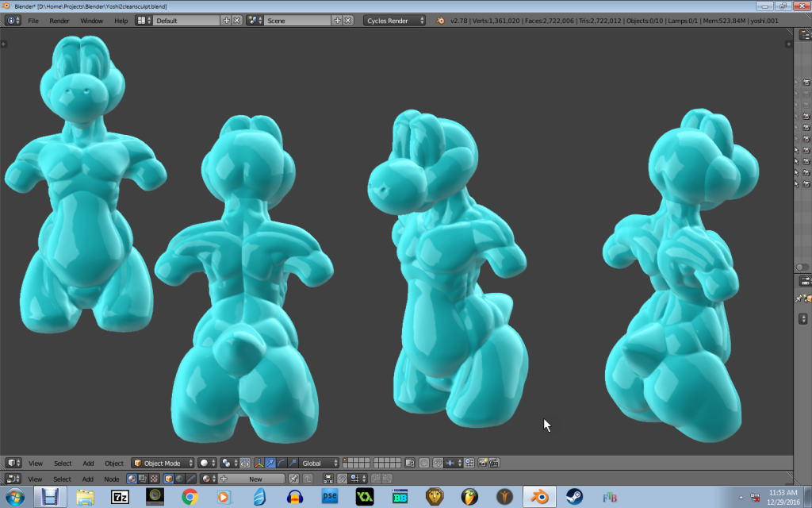Screen dimensions: 812x508
Task: Edit the Default screen layout name field
Action: pyautogui.click(x=187, y=20)
